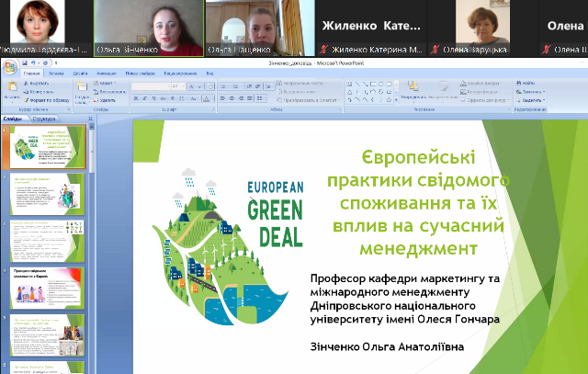This screenshot has width=588, height=374.
Task: Toggle underline formatting
Action: (x=153, y=98)
